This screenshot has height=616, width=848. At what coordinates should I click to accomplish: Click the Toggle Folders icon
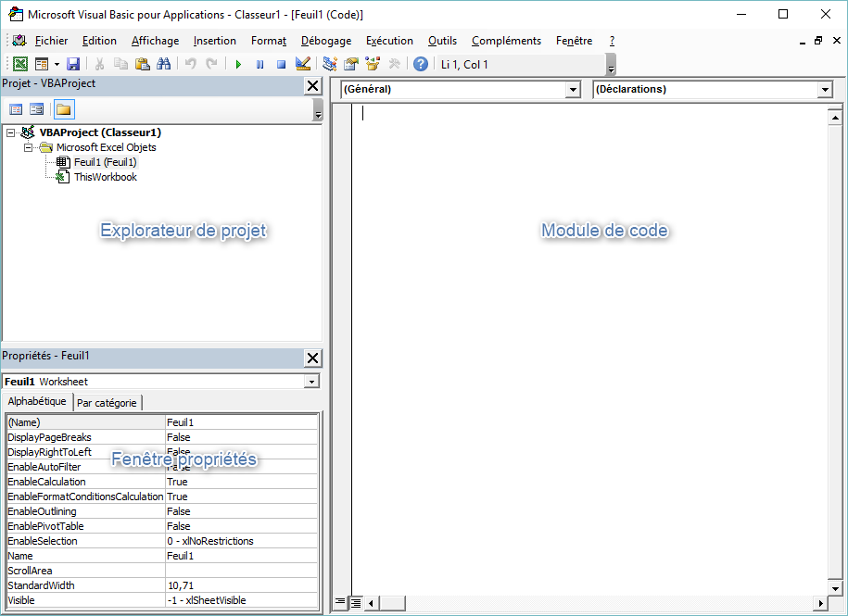(62, 108)
